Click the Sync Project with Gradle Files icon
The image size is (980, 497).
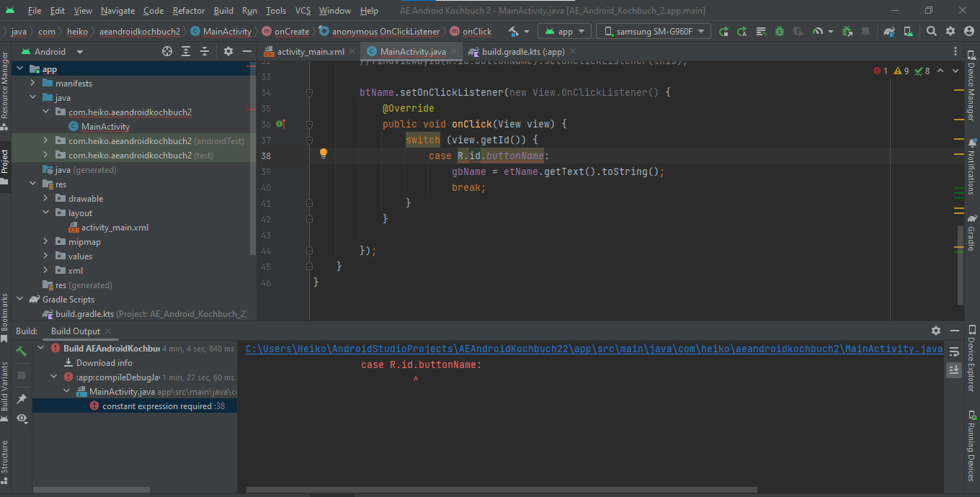point(890,32)
